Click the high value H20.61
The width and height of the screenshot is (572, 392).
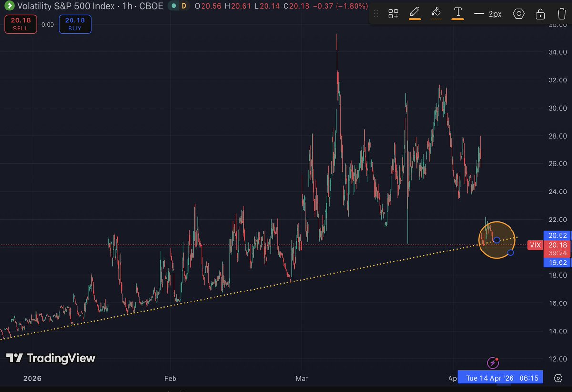click(x=238, y=6)
